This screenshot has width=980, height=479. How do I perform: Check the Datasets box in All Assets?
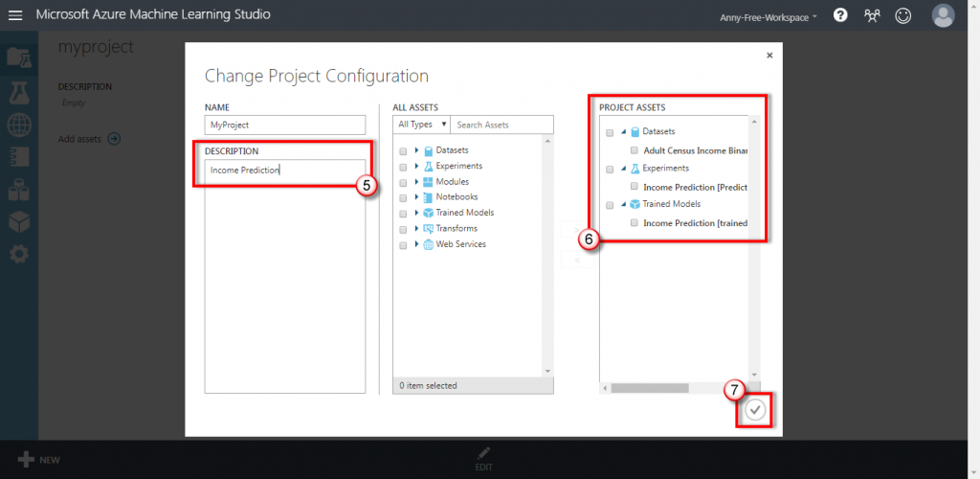point(403,151)
